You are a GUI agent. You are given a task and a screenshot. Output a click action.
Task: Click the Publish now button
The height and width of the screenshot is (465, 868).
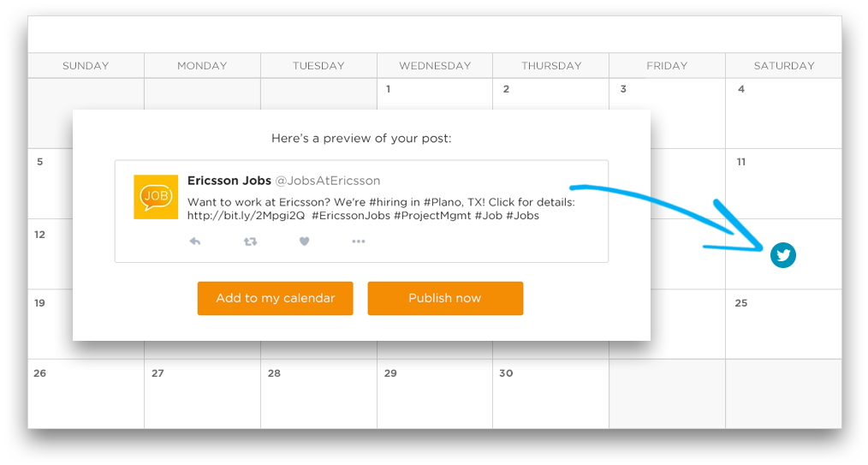pos(445,298)
